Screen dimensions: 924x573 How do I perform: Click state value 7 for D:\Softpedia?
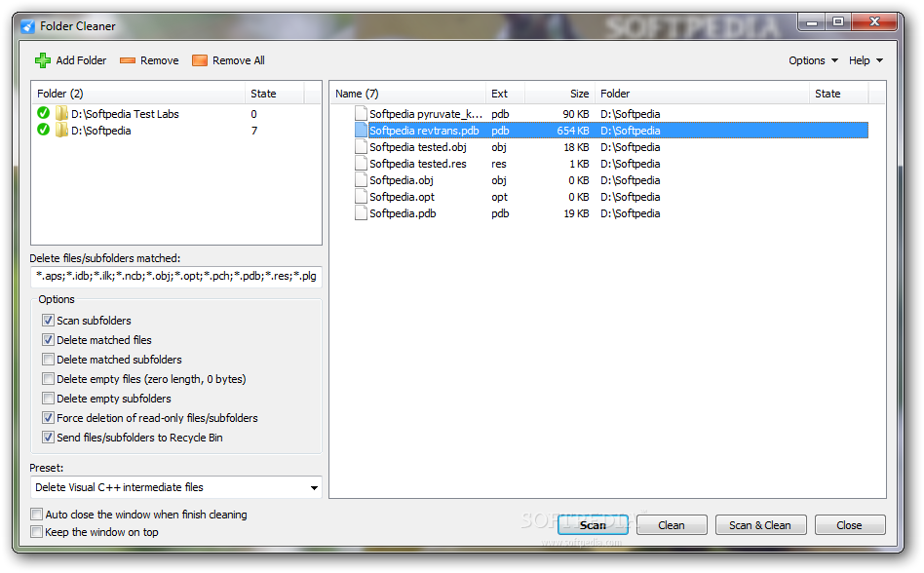254,131
